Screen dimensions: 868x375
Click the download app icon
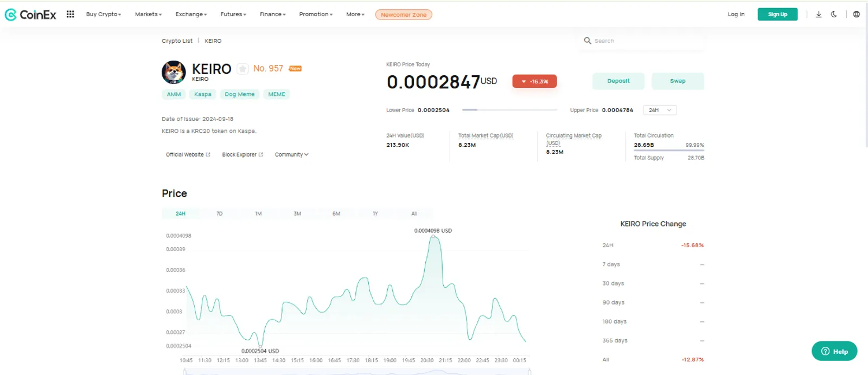tap(819, 14)
